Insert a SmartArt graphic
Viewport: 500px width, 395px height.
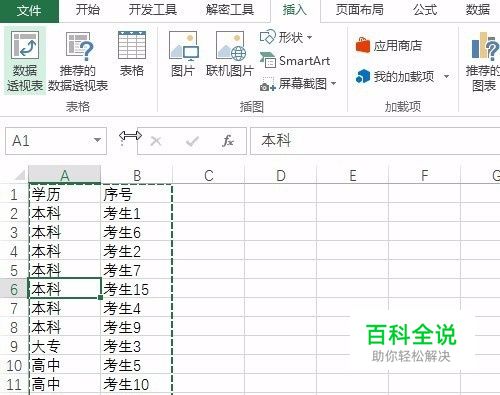pyautogui.click(x=295, y=61)
